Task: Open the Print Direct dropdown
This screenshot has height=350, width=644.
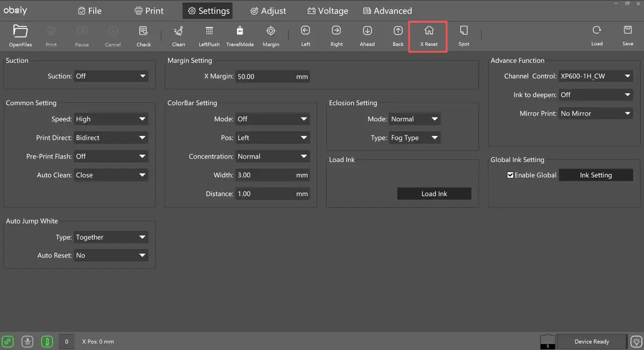Action: click(111, 138)
